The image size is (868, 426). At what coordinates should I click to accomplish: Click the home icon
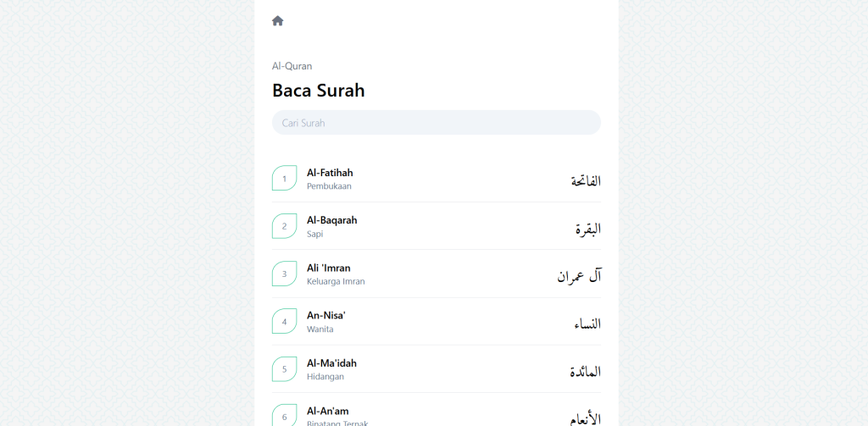pos(278,21)
